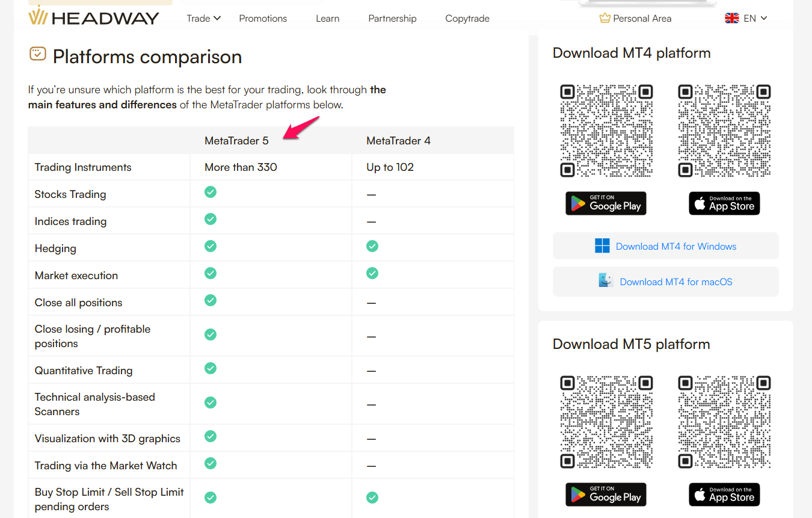Download MT4 for Windows
Viewport: 812px width, 518px height.
click(x=665, y=246)
